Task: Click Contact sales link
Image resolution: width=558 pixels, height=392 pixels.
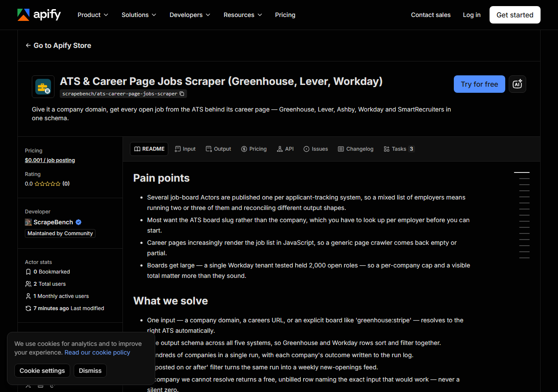Action: click(431, 15)
